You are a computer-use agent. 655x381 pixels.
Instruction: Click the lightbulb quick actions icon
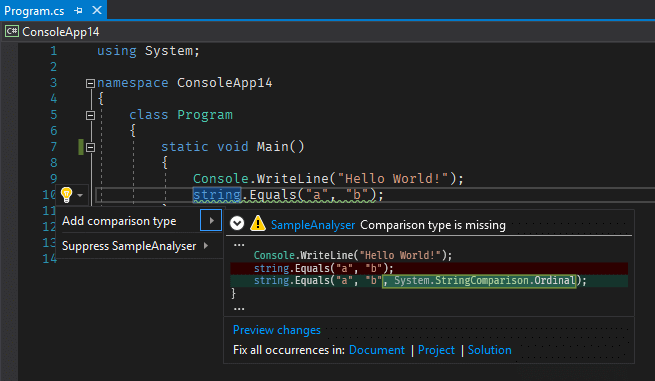(x=66, y=195)
